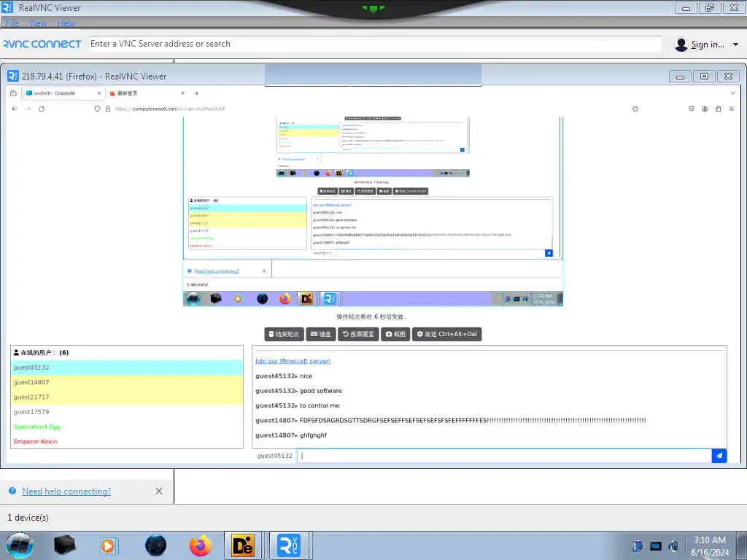Open the Windows Start orb on outer taskbar
Viewport: 747px width, 560px height.
(20, 545)
